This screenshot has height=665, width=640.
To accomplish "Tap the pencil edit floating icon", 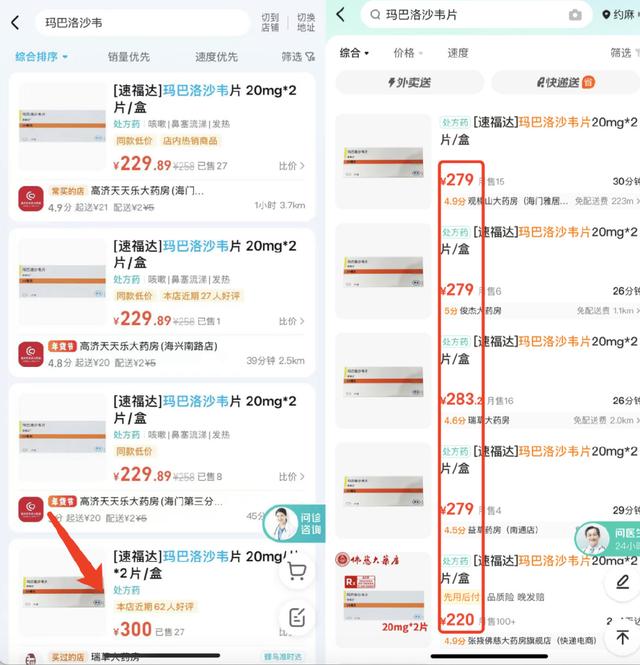I will [x=623, y=582].
